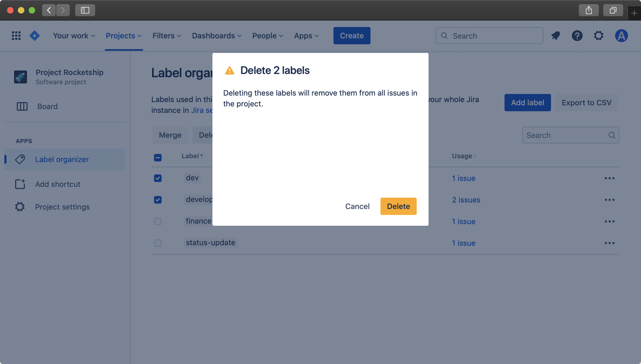Show all browser tabs icon
641x364 pixels.
(613, 10)
